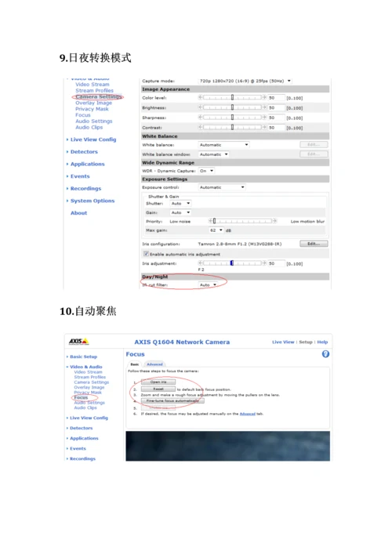392x554 pixels.
Task: Click the camera video preview image
Action: pos(227,446)
